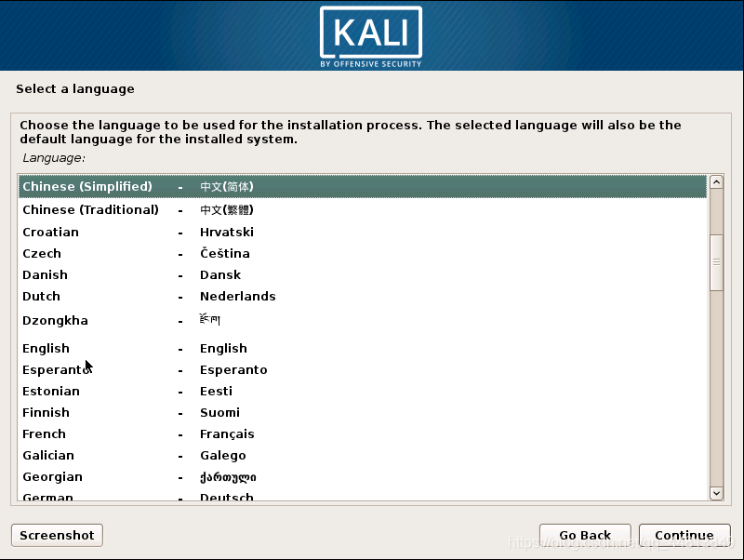Click the scrollbar up arrow
The width and height of the screenshot is (744, 560).
click(x=716, y=182)
